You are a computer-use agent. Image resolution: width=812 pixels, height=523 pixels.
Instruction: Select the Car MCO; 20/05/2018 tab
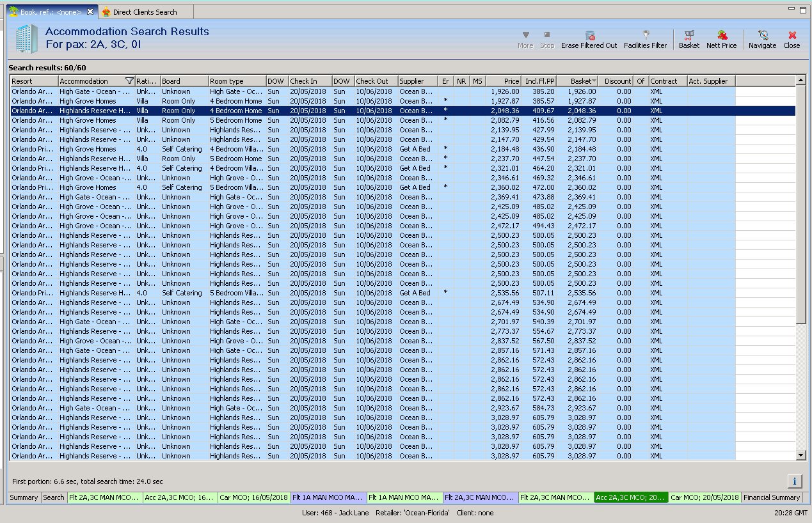click(705, 497)
